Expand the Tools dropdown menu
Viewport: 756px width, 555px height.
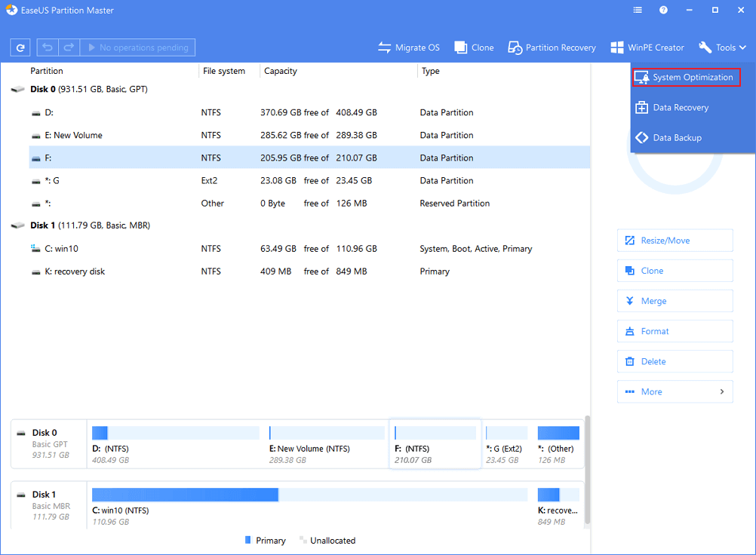point(722,48)
